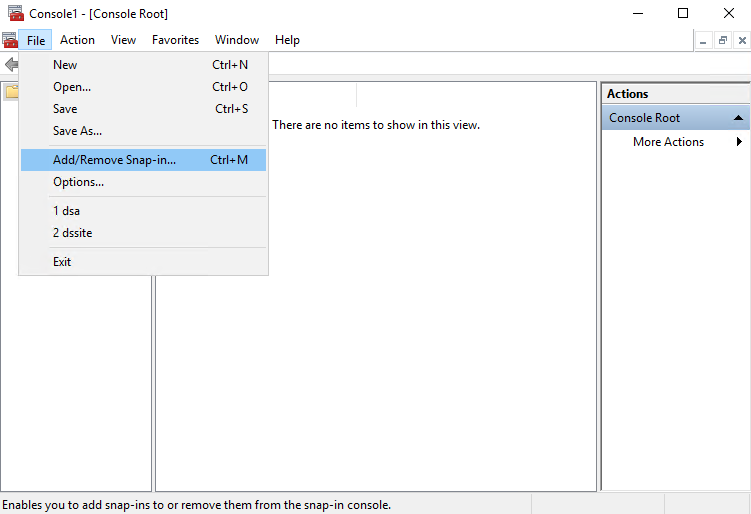The height and width of the screenshot is (514, 751).
Task: Click the Back arrow toolbar icon
Action: coord(11,64)
